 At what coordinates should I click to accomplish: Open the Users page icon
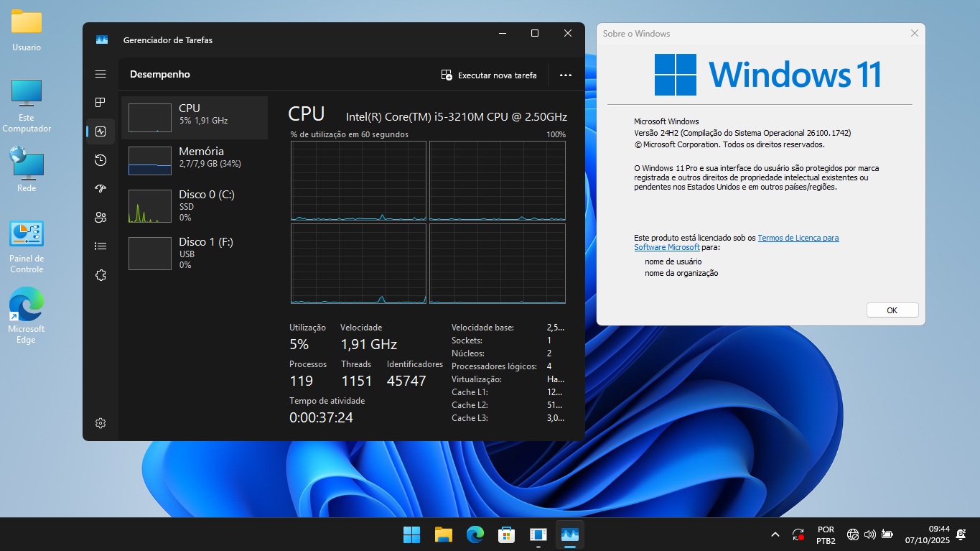(x=101, y=218)
